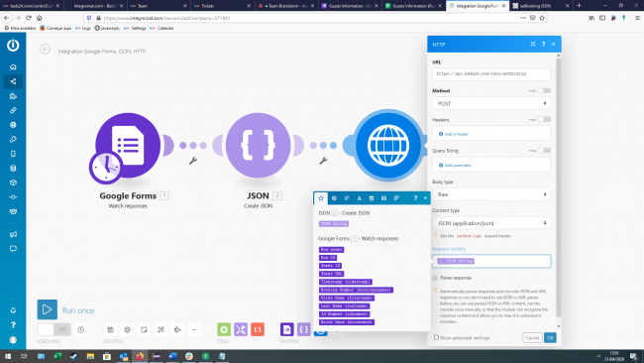644x363 pixels.
Task: Switch to the math functions tab
Action: [347, 198]
